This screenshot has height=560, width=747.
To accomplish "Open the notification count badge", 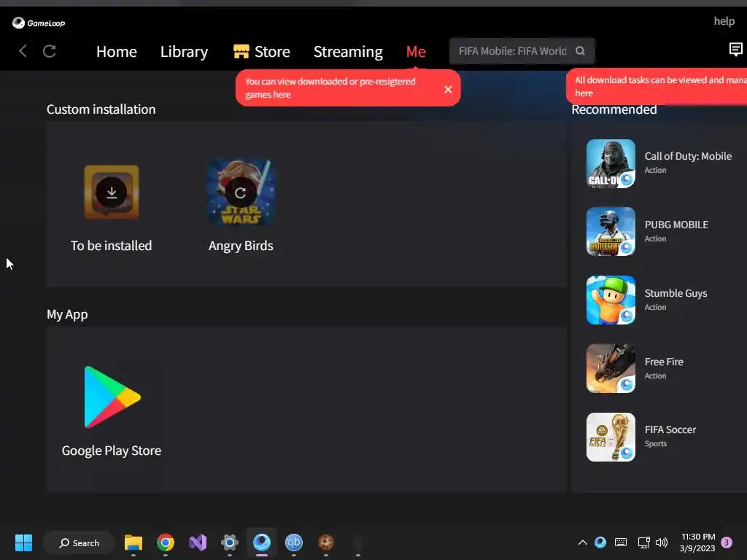I will [x=727, y=542].
